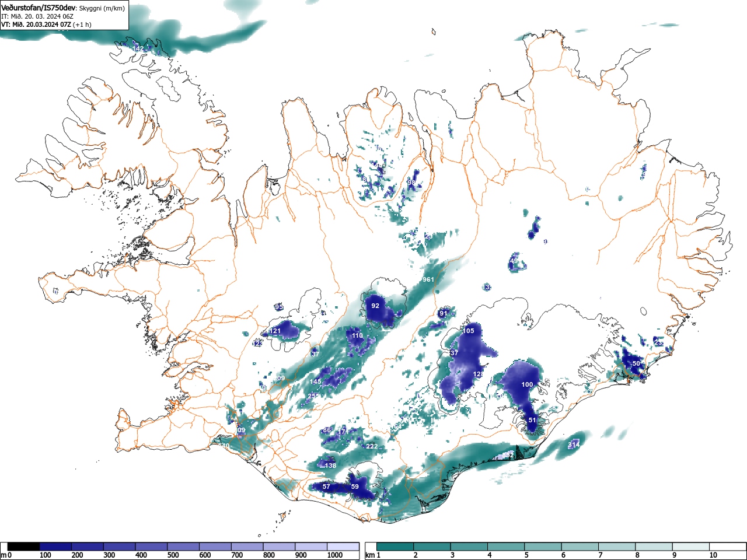This screenshot has height=560, width=747.
Task: Click the map value 222
Action: pyautogui.click(x=372, y=446)
